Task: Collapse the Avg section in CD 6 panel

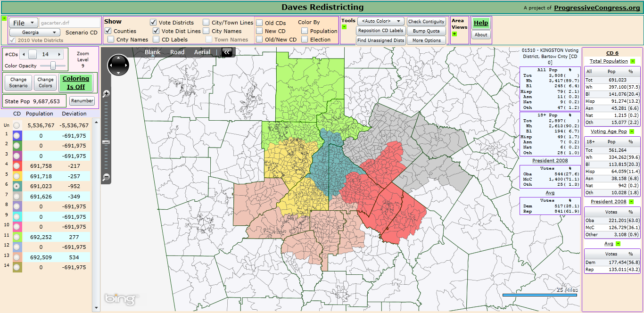Action: 618,244
